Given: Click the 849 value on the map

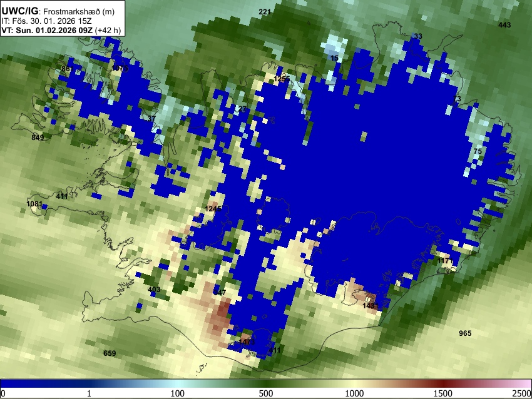Looking at the screenshot, I should click(38, 138).
